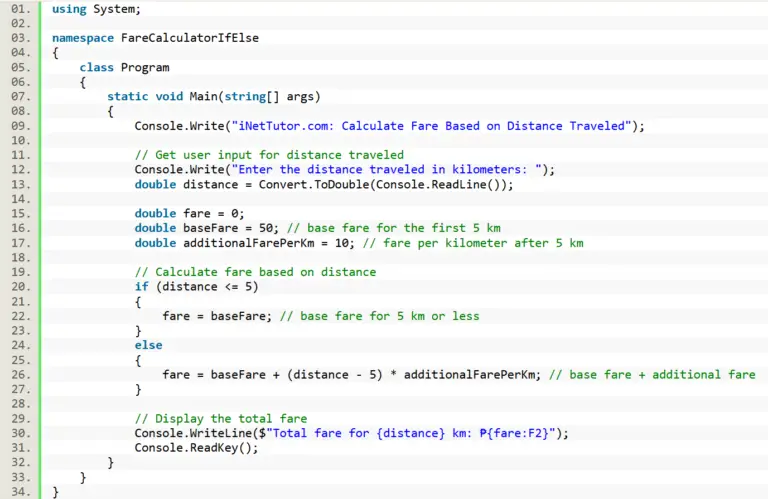Click the 'Get user input' comment
Viewport: 768px width, 499px height.
coord(269,155)
